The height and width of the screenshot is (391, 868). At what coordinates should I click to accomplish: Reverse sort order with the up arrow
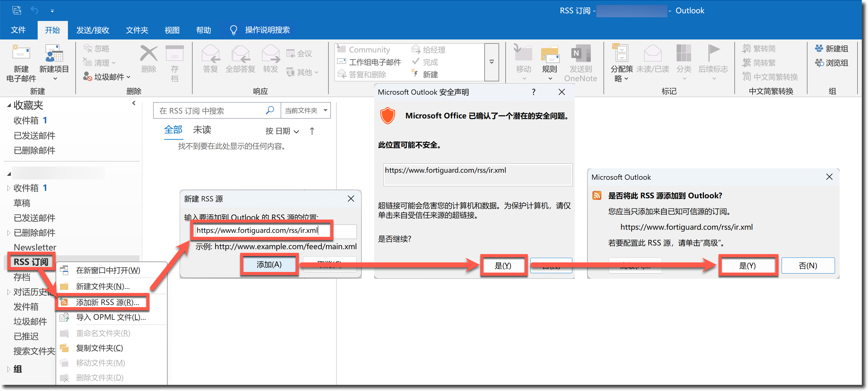point(312,131)
